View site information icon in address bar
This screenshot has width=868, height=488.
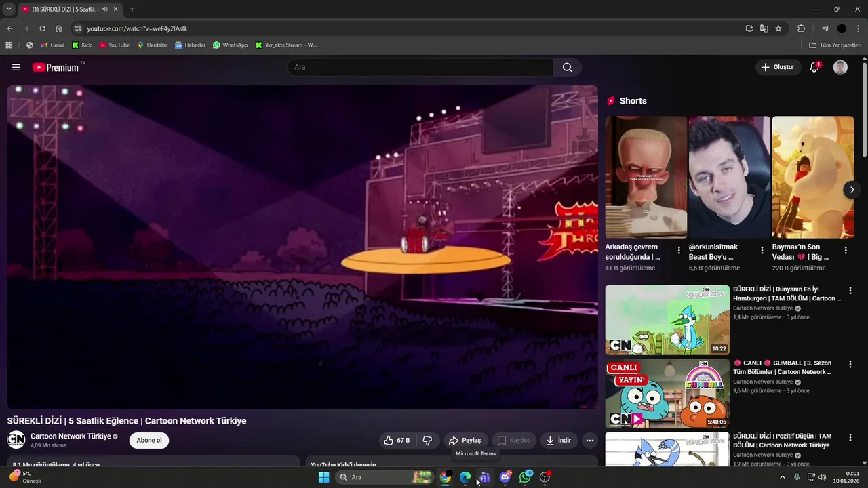click(x=78, y=28)
